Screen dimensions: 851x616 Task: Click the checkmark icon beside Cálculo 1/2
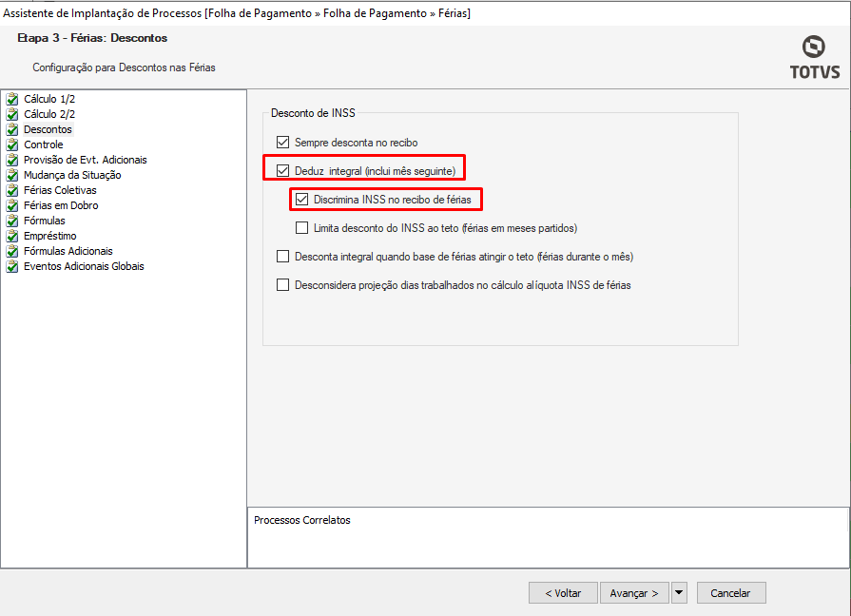(x=12, y=99)
